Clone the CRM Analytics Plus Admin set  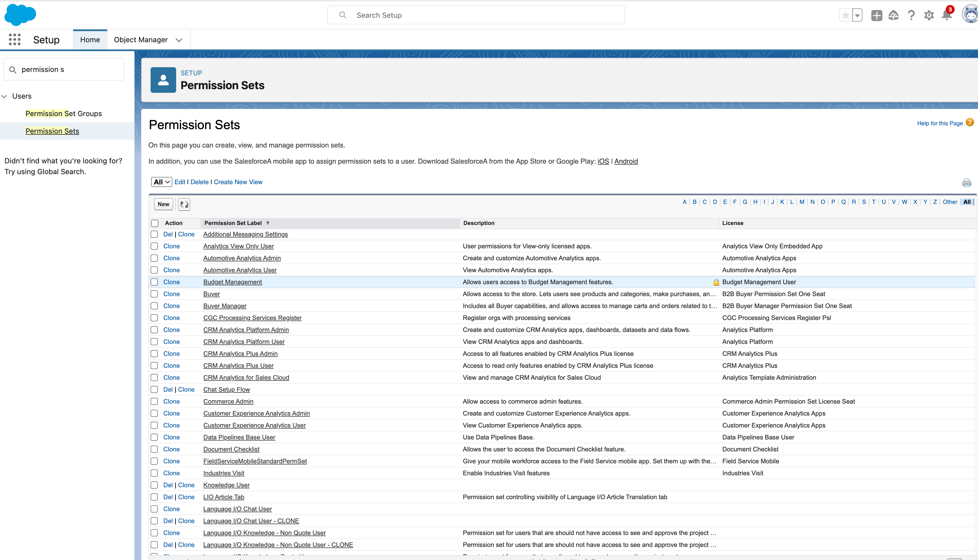pyautogui.click(x=171, y=353)
